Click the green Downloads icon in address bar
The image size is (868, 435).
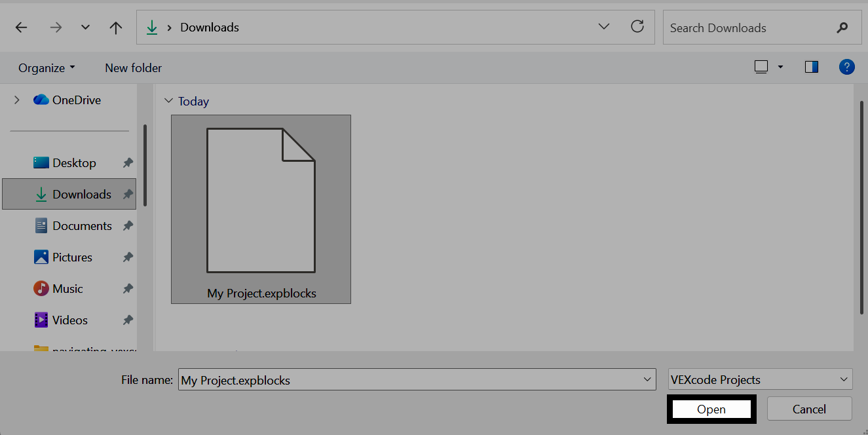pos(152,28)
